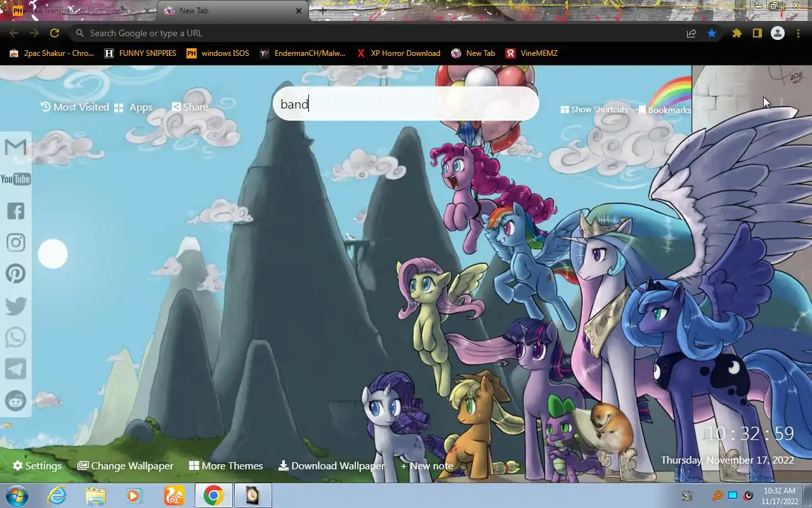
Task: Add a note with + New note
Action: (427, 465)
